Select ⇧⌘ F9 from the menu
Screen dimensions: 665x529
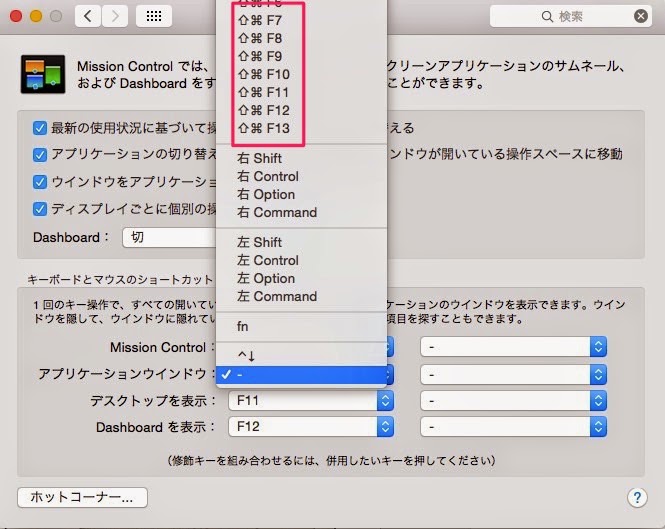tap(301, 56)
